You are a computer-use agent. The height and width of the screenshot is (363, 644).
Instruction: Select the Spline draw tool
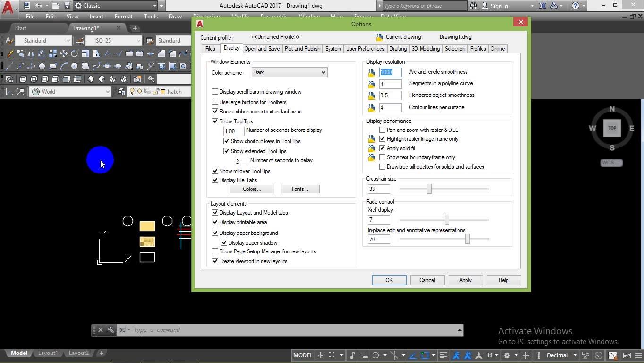(96, 66)
